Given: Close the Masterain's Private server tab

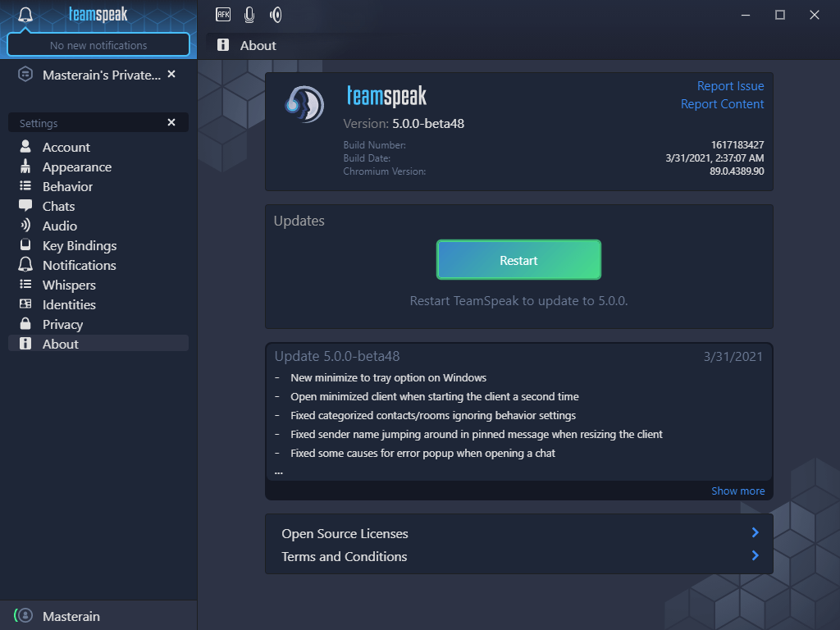Looking at the screenshot, I should pos(171,74).
